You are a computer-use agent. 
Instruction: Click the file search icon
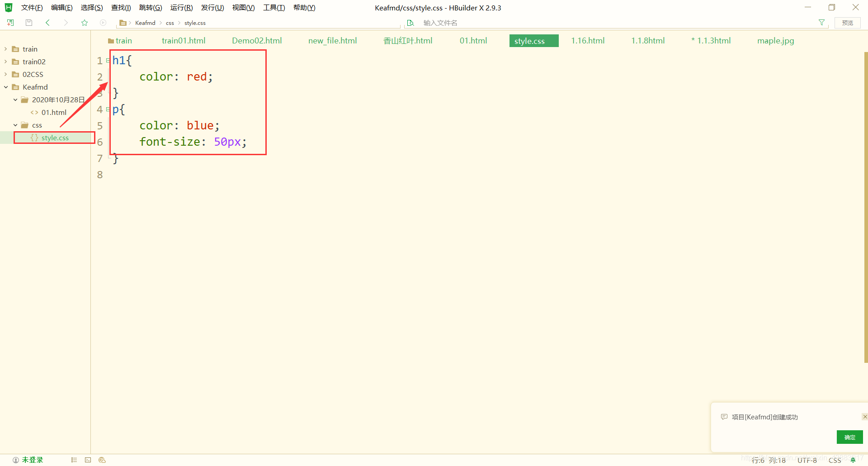tap(410, 23)
